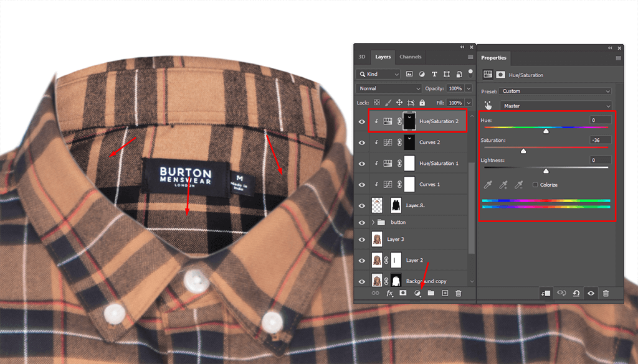Open the Normal blend mode dropdown

tap(389, 88)
